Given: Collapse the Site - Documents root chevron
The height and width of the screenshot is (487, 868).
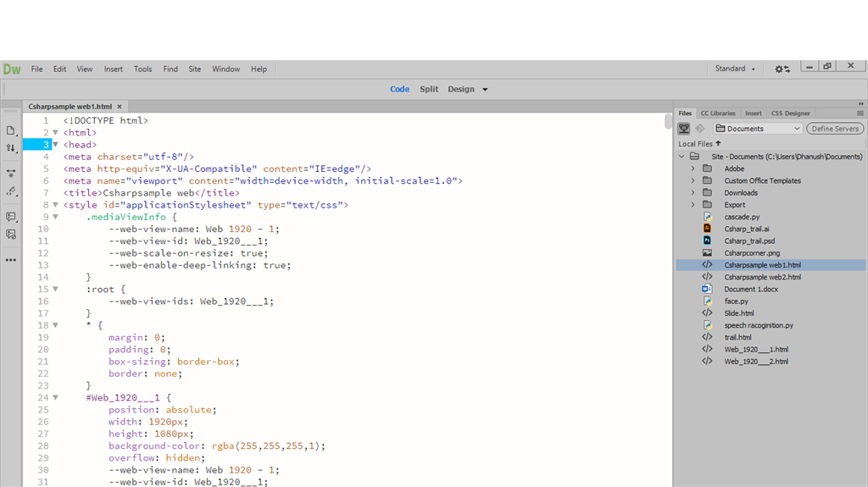Looking at the screenshot, I should 682,157.
